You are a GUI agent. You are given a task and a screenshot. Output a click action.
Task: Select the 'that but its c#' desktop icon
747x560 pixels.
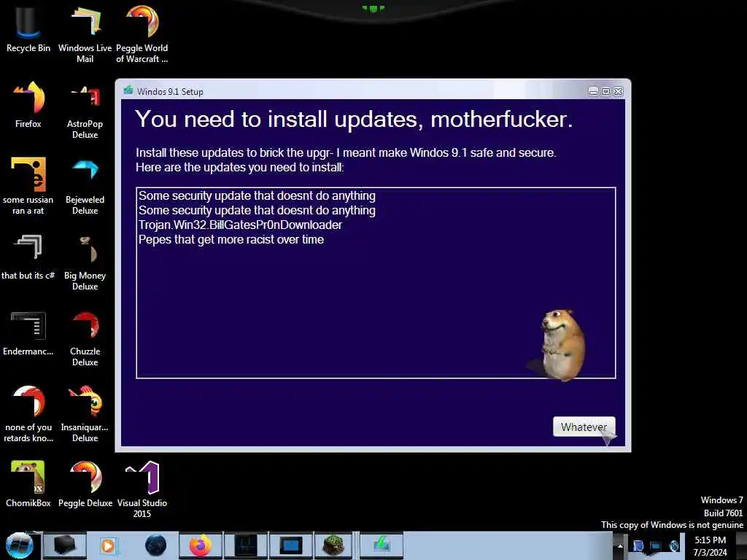click(28, 257)
